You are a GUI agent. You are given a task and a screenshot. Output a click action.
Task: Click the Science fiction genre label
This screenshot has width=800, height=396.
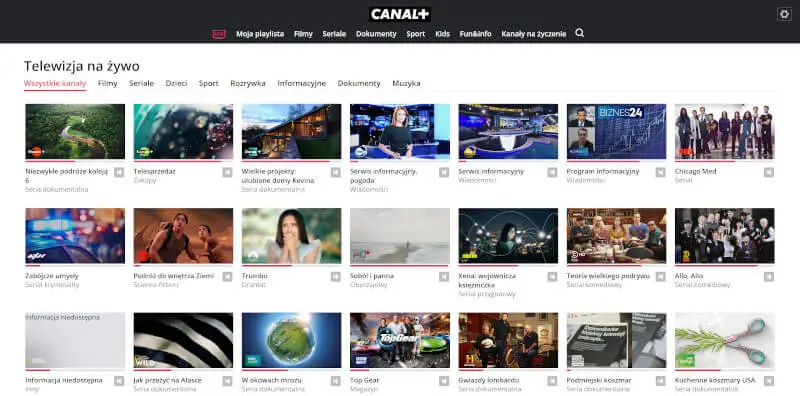156,285
